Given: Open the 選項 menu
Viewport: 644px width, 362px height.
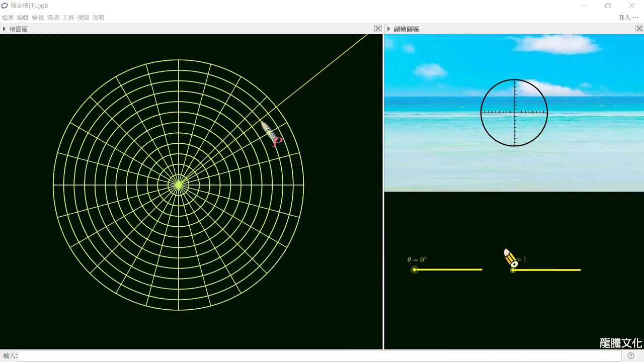Looking at the screenshot, I should pyautogui.click(x=53, y=18).
